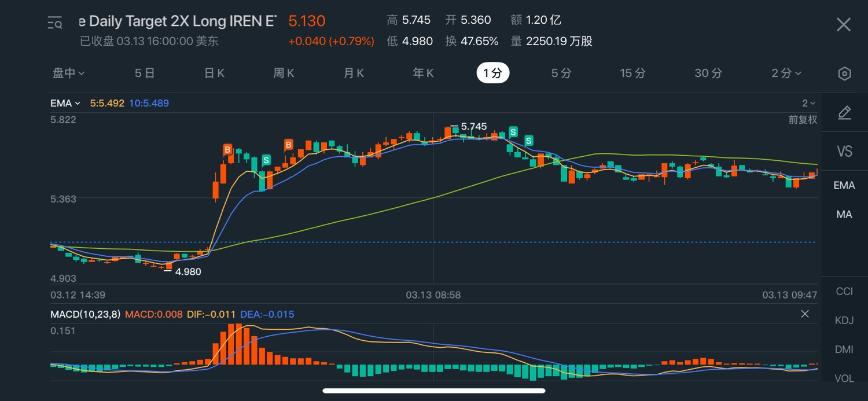Select the drawing pencil tool
868x401 pixels.
pyautogui.click(x=844, y=113)
